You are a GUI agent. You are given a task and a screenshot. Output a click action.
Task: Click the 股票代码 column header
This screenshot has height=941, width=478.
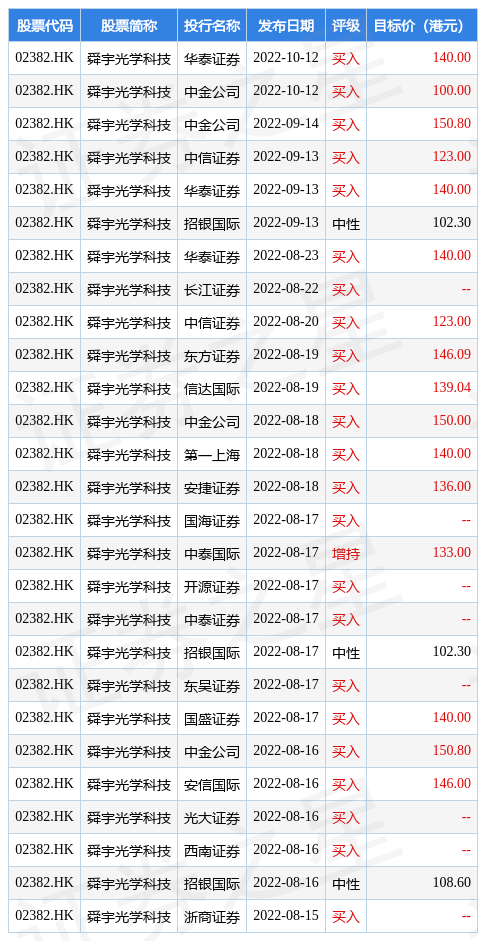tap(44, 25)
